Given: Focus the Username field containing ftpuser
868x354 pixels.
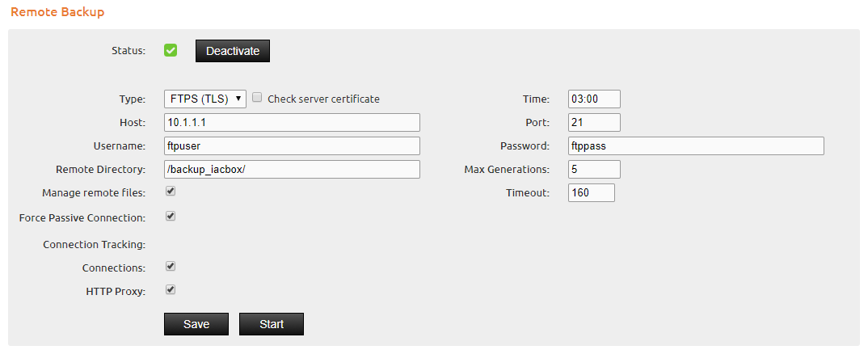Looking at the screenshot, I should tap(292, 145).
